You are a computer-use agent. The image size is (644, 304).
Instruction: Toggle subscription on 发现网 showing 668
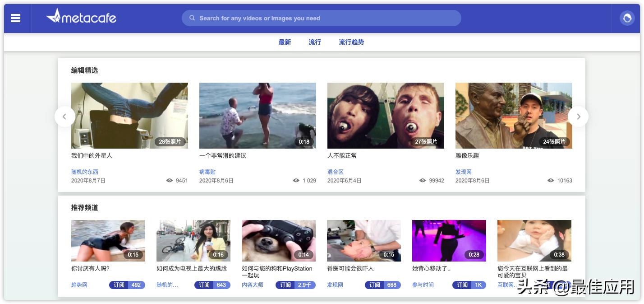(x=383, y=285)
